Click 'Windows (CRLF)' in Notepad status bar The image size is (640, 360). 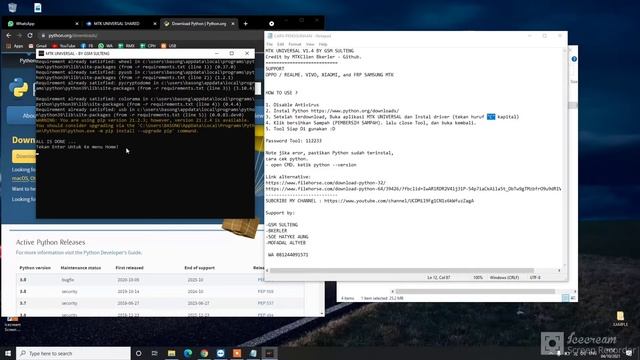click(x=504, y=278)
